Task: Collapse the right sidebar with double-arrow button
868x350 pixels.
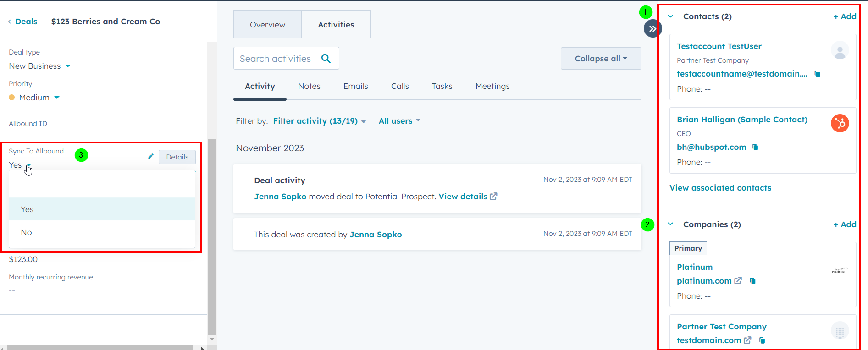Action: (652, 28)
